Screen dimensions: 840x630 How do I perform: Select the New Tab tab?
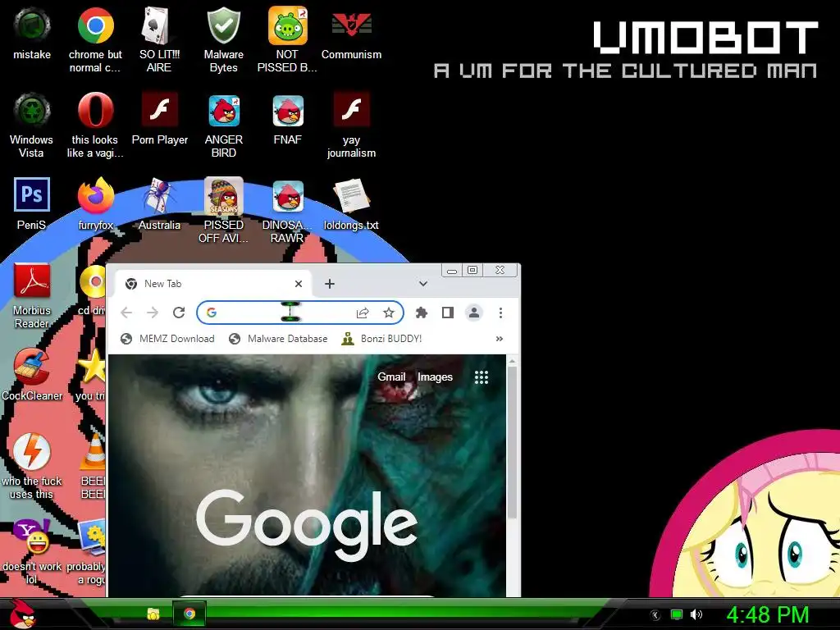[214, 283]
